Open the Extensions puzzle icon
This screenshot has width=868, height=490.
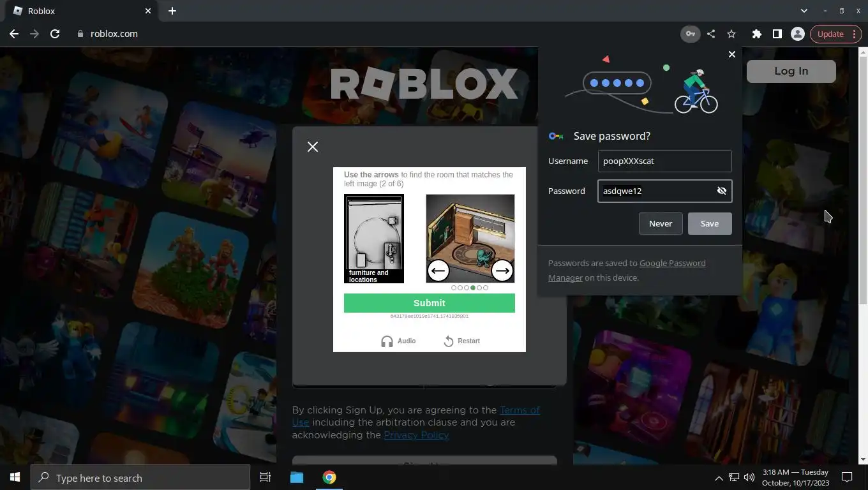(x=757, y=34)
